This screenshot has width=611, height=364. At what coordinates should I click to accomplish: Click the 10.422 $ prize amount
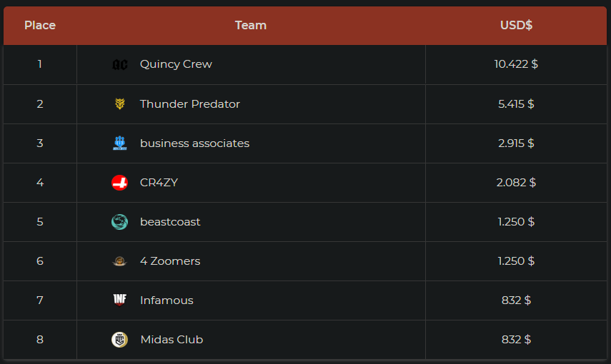(516, 64)
